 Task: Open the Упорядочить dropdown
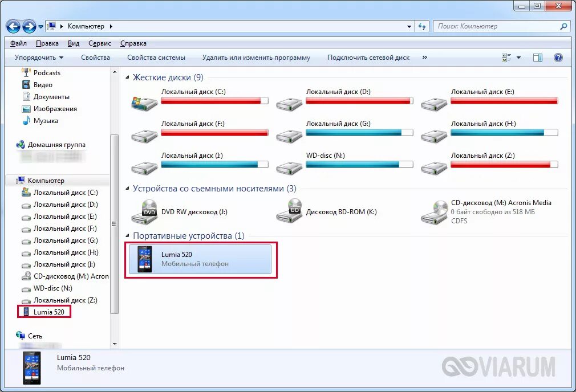tap(39, 58)
